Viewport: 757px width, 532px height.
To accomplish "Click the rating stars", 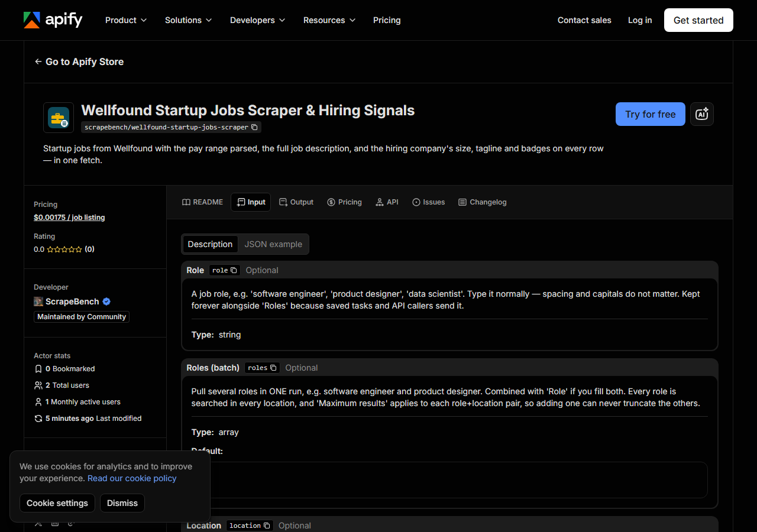I will point(64,249).
